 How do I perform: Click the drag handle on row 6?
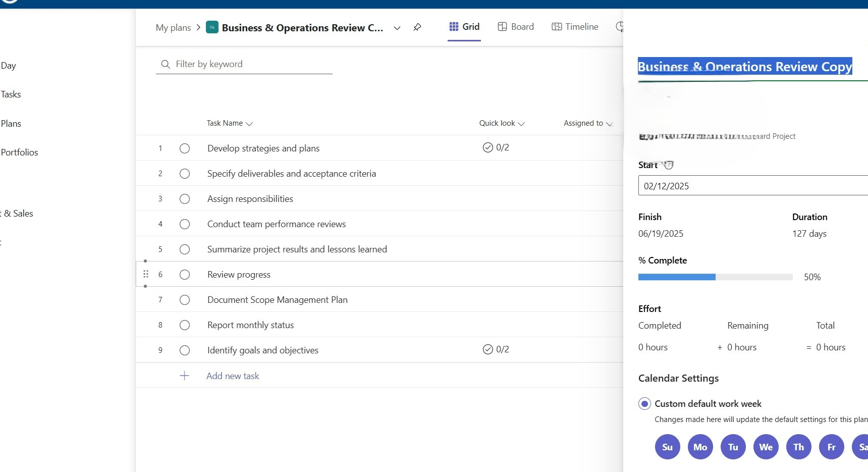point(145,274)
